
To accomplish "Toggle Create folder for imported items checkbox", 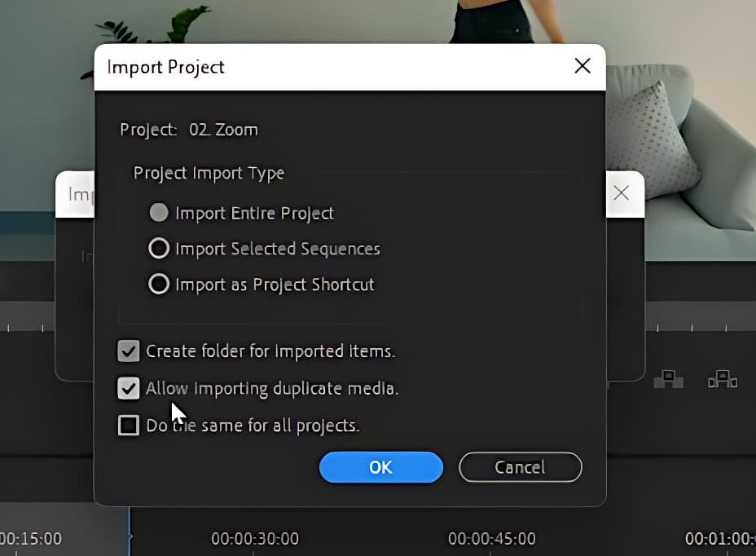I will pos(129,351).
